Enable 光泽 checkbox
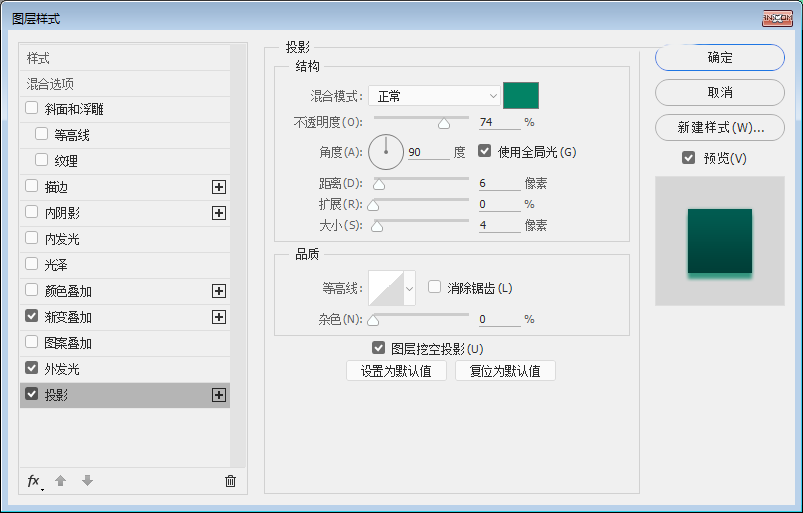 point(31,264)
